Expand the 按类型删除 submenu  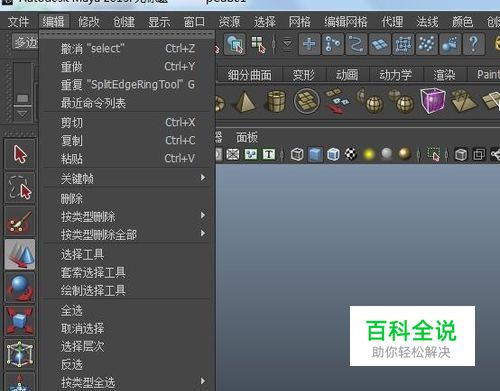[128, 217]
